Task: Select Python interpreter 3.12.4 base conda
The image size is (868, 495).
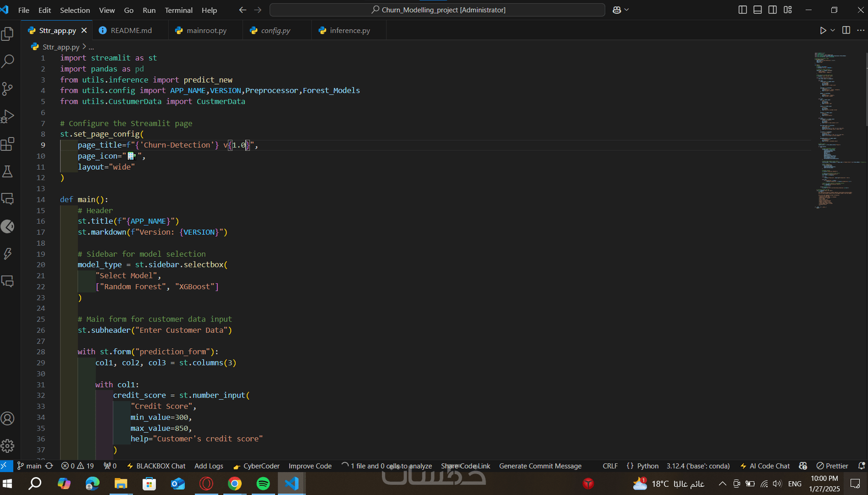Action: pos(698,466)
